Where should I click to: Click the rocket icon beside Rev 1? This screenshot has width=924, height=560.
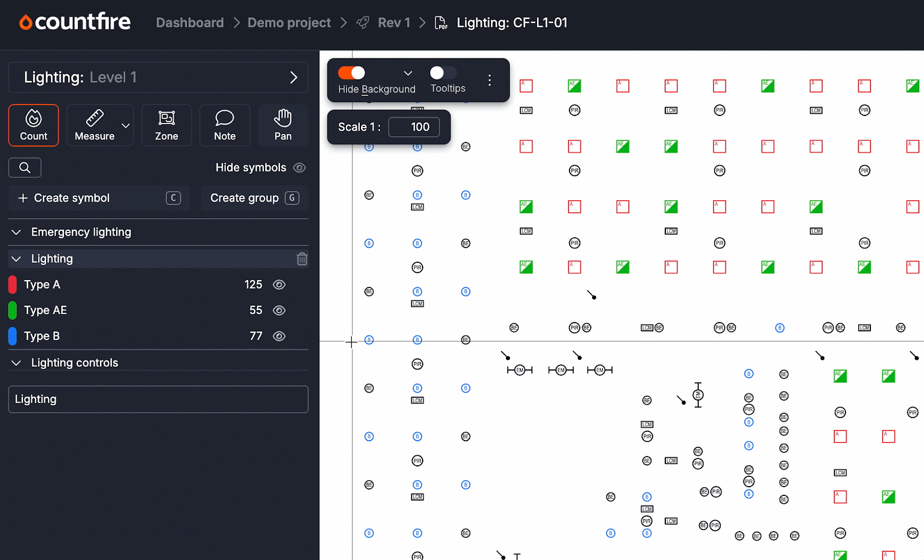[x=363, y=23]
